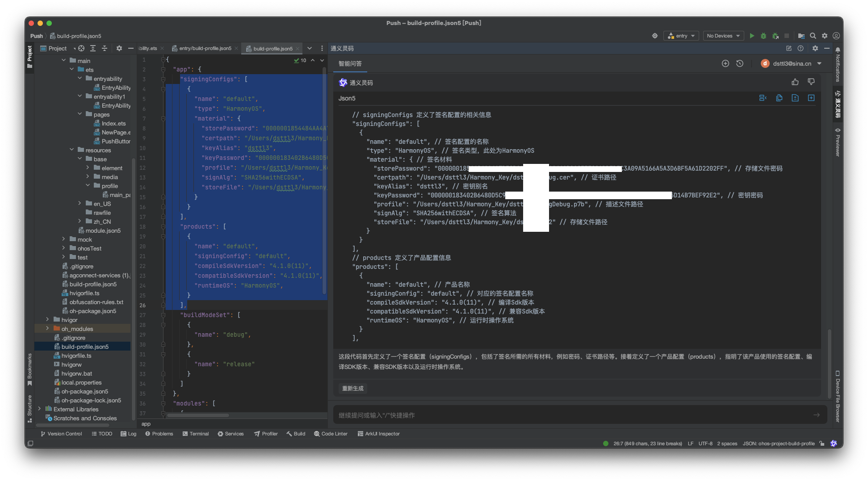Dislike the answer with thumbs down
Screen dimensions: 868x481
(x=811, y=82)
